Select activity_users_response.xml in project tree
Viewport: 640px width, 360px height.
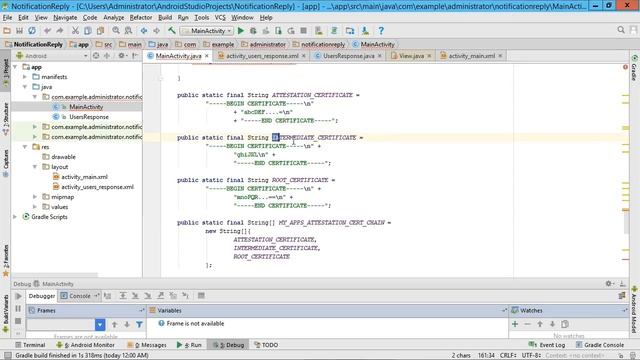click(x=97, y=187)
